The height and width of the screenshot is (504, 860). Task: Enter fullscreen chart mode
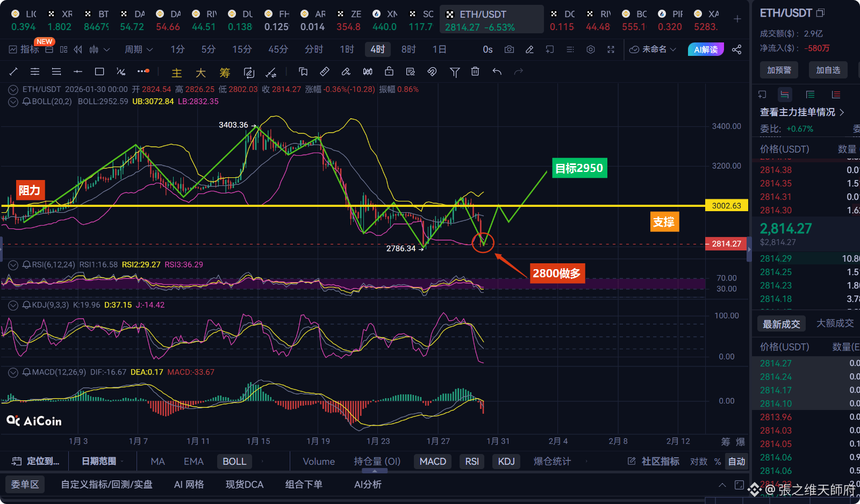coord(611,49)
